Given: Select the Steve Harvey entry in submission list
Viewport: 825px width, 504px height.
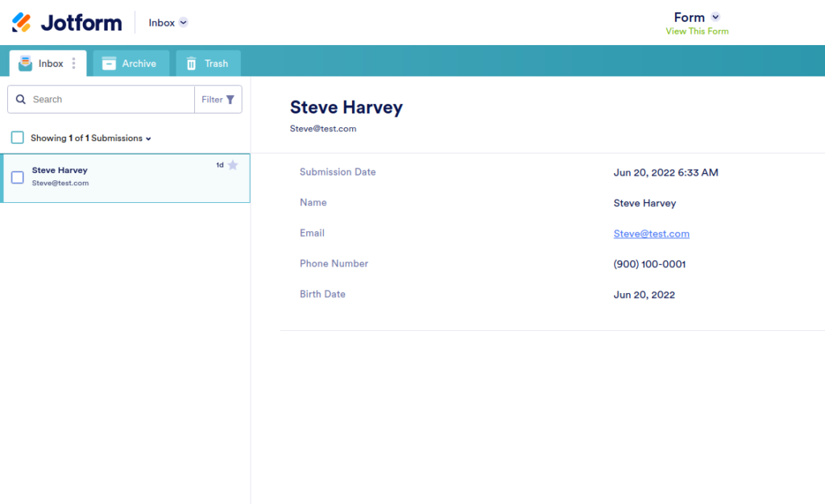Looking at the screenshot, I should tap(121, 178).
